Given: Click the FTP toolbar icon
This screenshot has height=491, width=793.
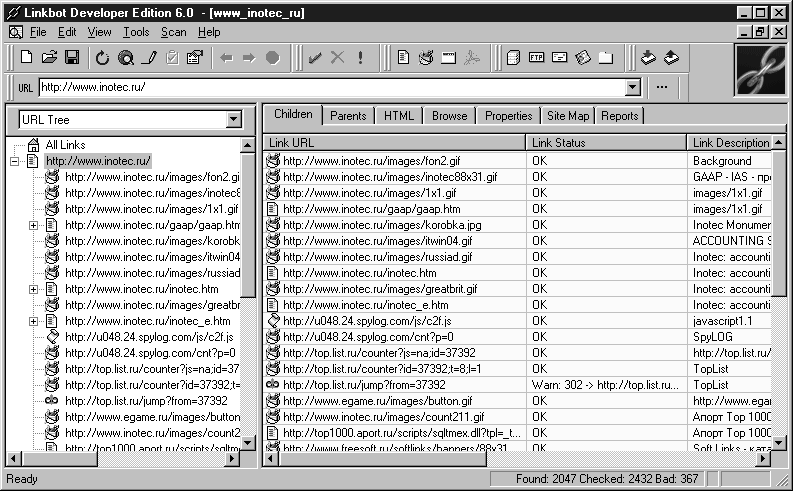Looking at the screenshot, I should pyautogui.click(x=536, y=57).
